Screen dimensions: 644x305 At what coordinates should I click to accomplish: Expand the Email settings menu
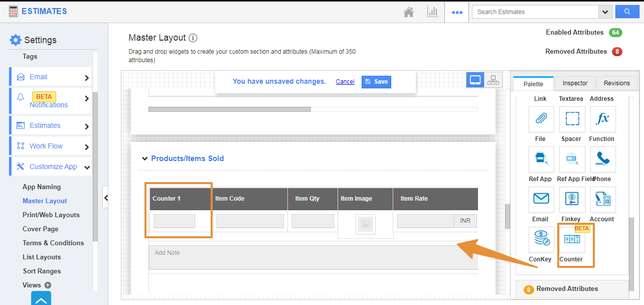pyautogui.click(x=87, y=78)
